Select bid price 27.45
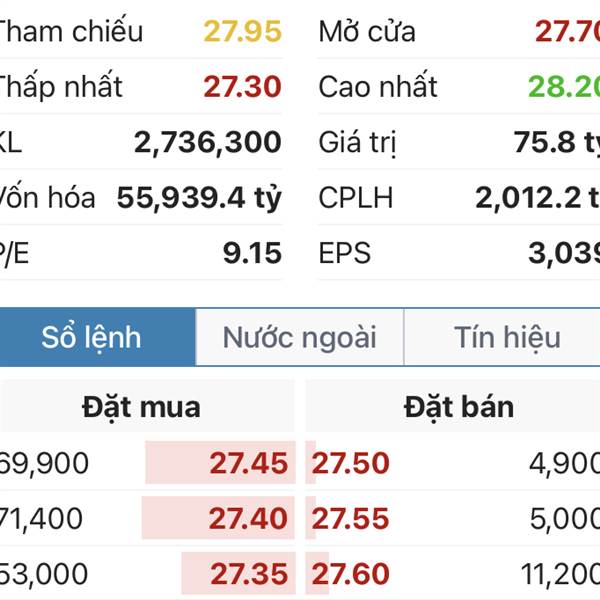Viewport: 600px width, 600px height. (x=249, y=463)
